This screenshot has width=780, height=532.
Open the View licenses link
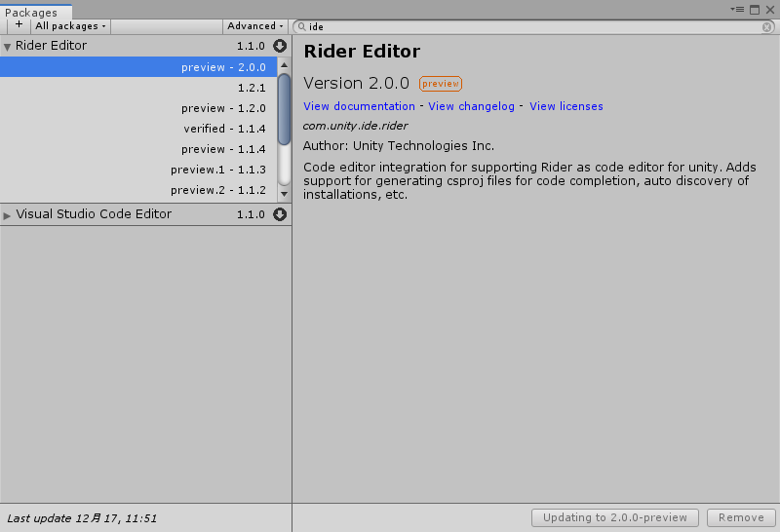(x=566, y=106)
